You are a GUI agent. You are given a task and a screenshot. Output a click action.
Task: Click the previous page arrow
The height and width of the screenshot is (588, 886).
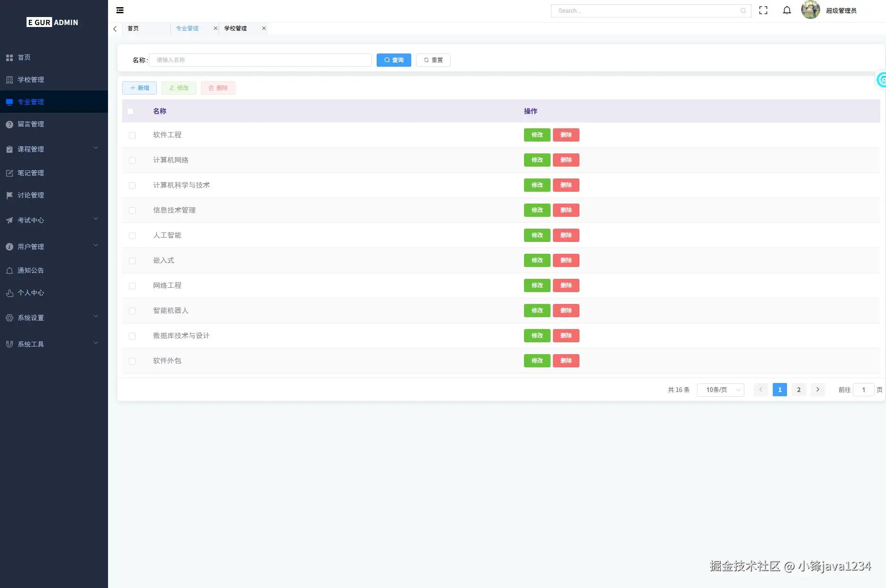click(x=761, y=390)
